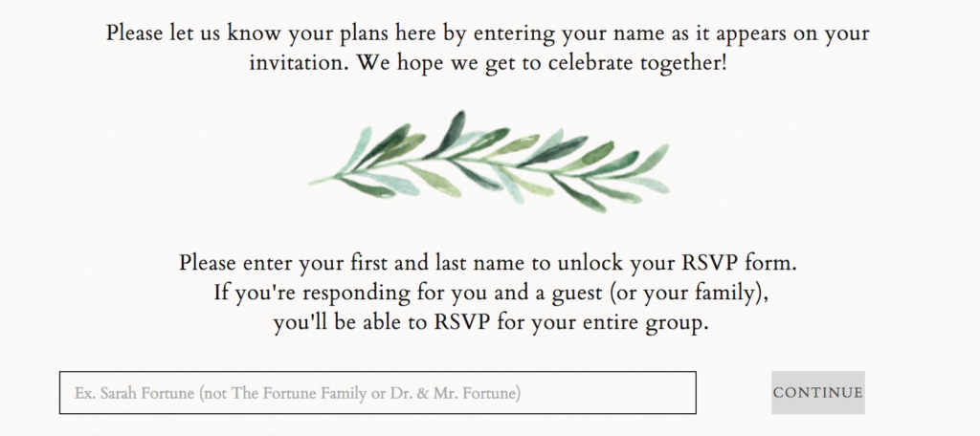
Task: Select the 'Please let us know your plans' line
Action: 487,33
